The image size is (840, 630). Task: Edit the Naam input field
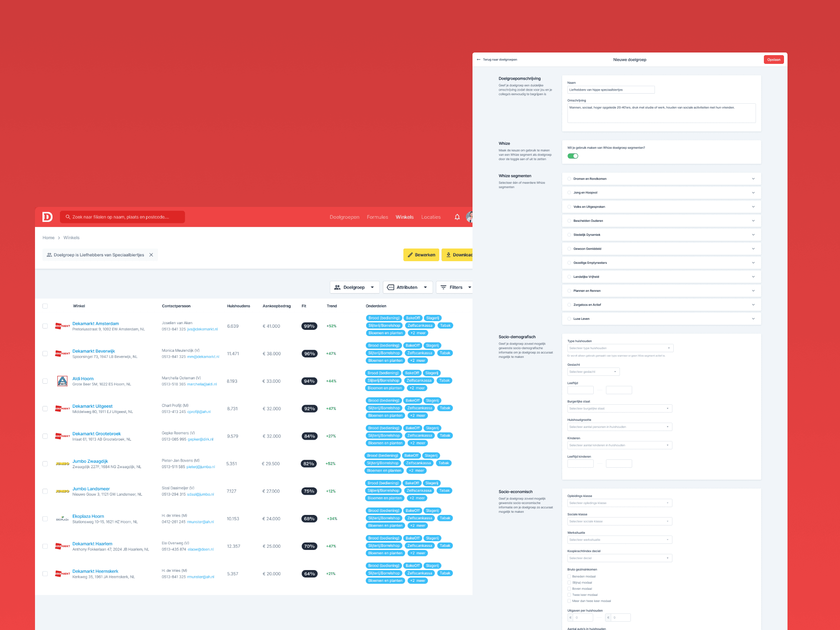[611, 90]
